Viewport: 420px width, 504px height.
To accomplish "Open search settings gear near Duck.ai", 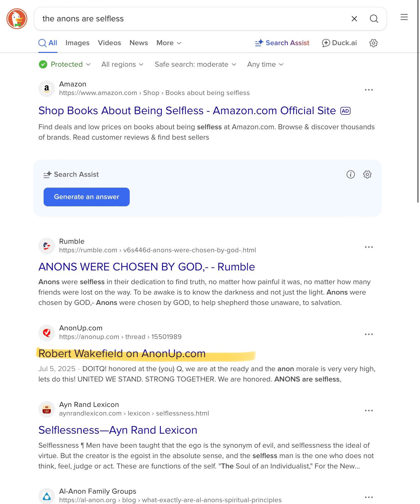I will (x=373, y=43).
